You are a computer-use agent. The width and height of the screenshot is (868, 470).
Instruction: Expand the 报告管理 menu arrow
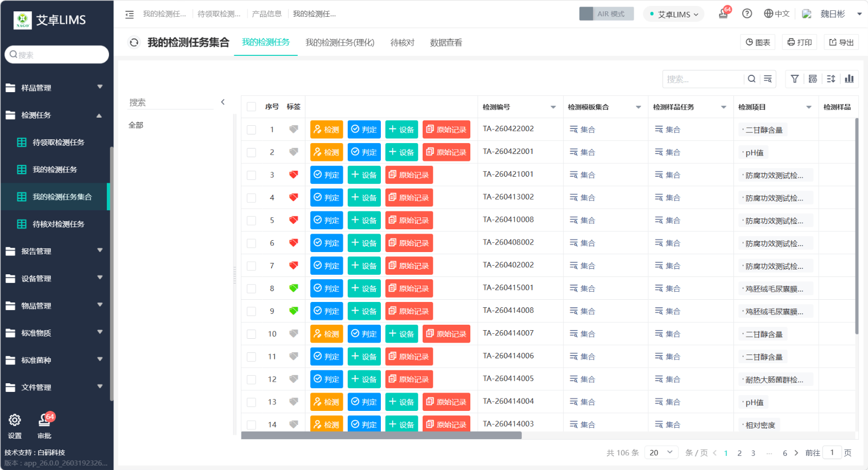[x=100, y=250]
